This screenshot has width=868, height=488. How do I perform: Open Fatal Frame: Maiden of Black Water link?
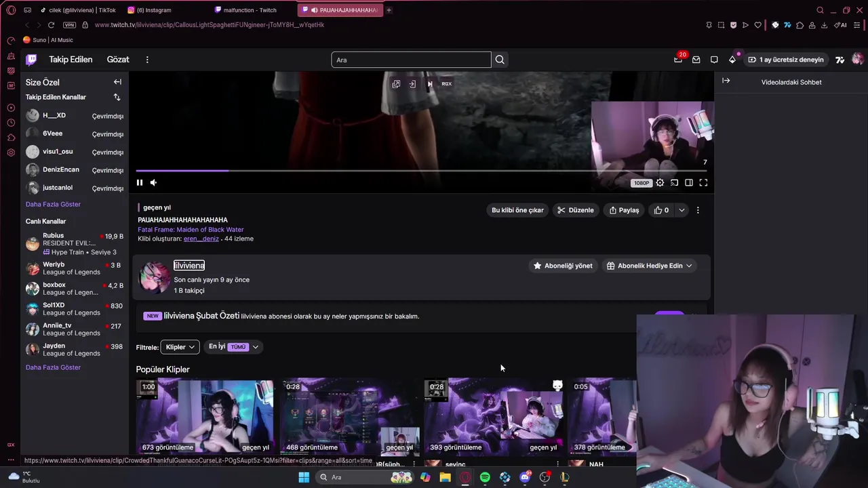[191, 230]
